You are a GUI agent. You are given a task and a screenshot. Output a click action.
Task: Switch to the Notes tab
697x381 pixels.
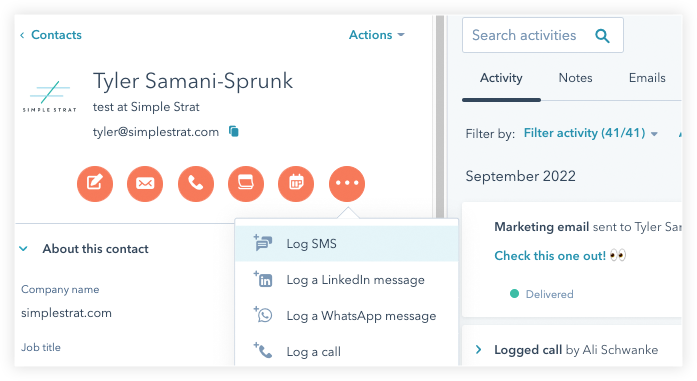[575, 78]
